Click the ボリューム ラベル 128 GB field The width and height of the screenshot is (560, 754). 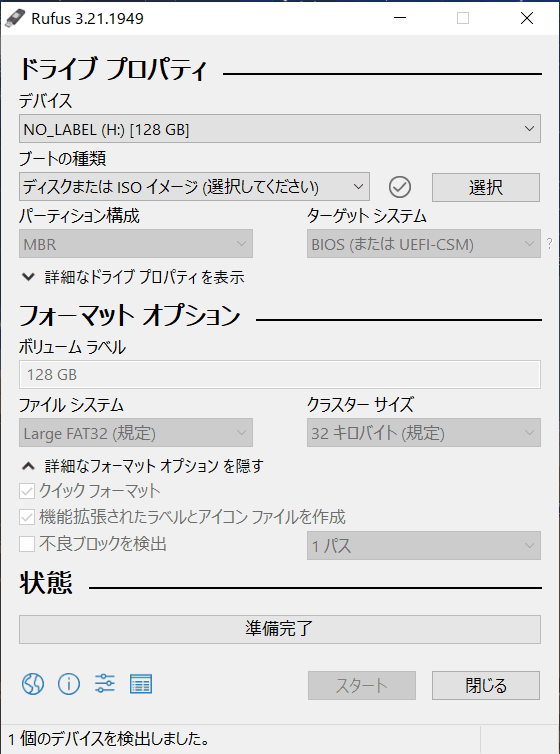click(x=280, y=374)
